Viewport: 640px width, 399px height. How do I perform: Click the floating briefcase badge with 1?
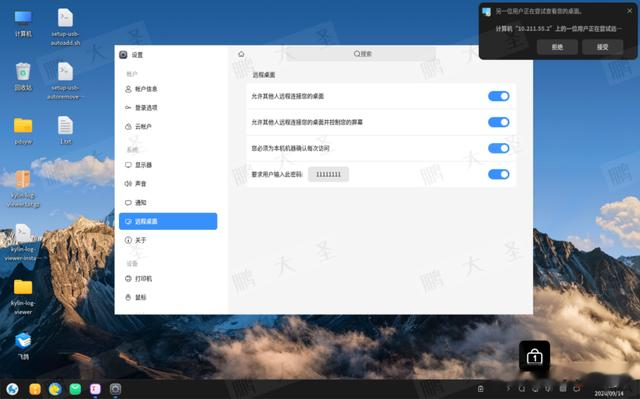click(534, 356)
